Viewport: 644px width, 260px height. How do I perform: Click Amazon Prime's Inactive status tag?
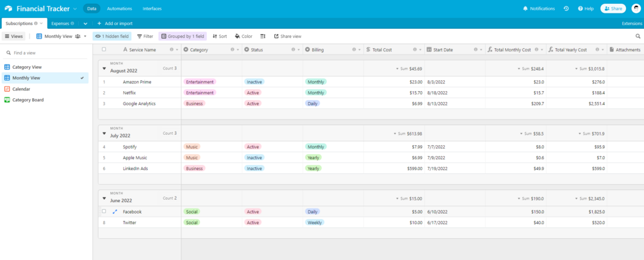click(254, 82)
